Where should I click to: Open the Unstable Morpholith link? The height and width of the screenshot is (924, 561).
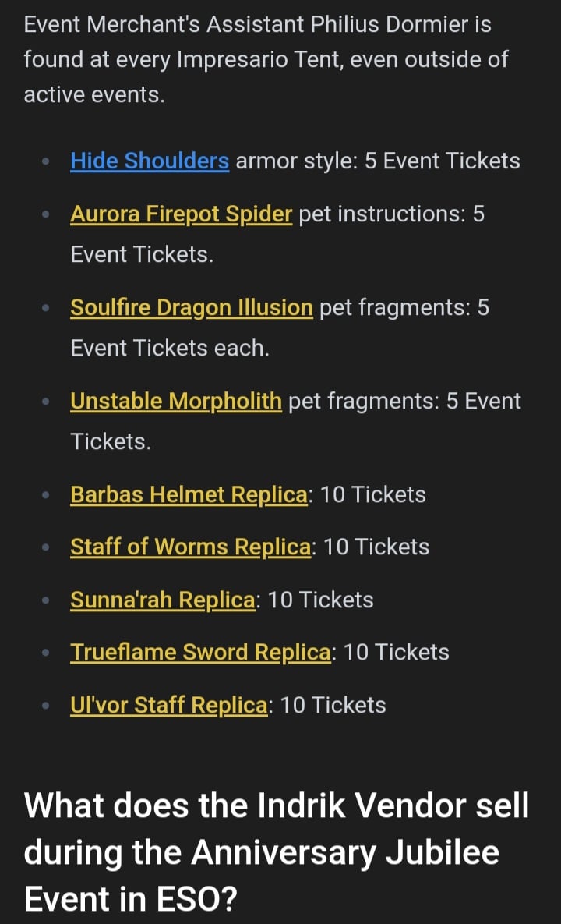click(x=176, y=402)
